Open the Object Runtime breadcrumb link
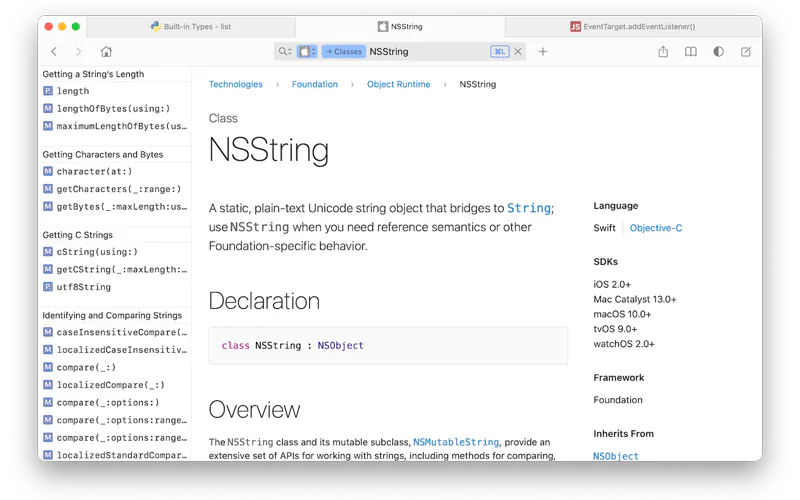The image size is (800, 500). click(x=398, y=84)
